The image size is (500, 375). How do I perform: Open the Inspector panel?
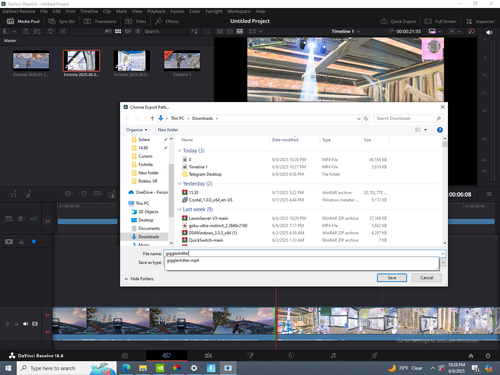coord(480,21)
